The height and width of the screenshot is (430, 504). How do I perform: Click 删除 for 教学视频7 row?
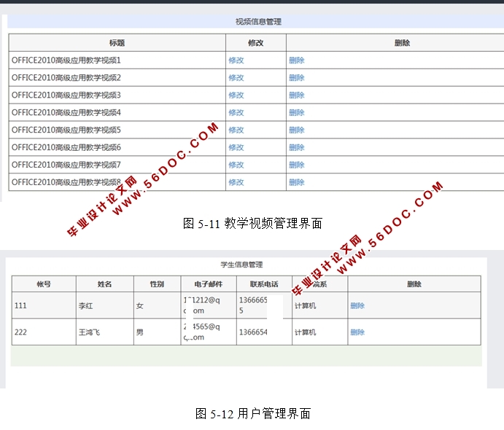pyautogui.click(x=296, y=165)
